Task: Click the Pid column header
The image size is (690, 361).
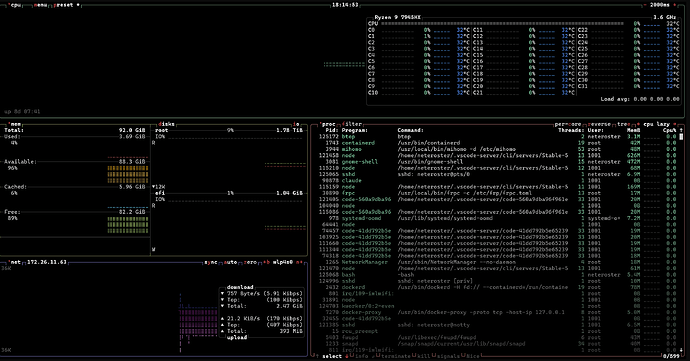Action: click(x=331, y=130)
